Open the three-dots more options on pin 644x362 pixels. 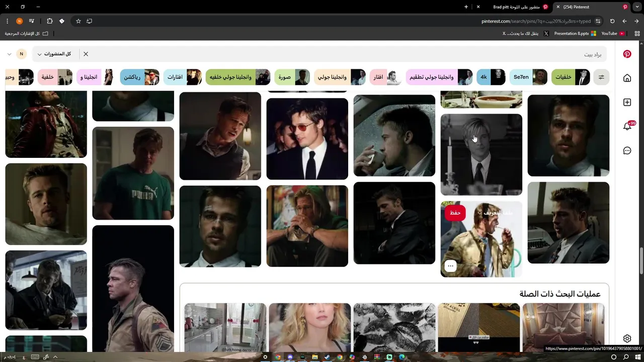(x=450, y=266)
